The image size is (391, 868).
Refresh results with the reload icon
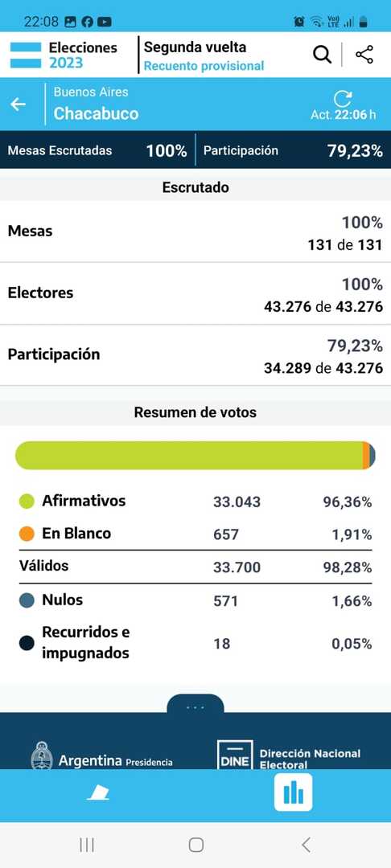tap(343, 98)
